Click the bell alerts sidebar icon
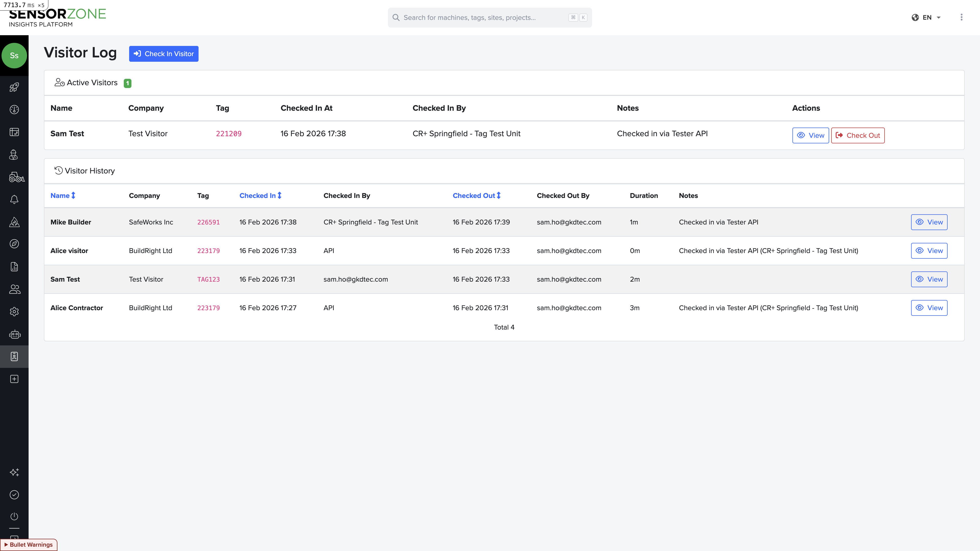The height and width of the screenshot is (551, 980). [14, 199]
